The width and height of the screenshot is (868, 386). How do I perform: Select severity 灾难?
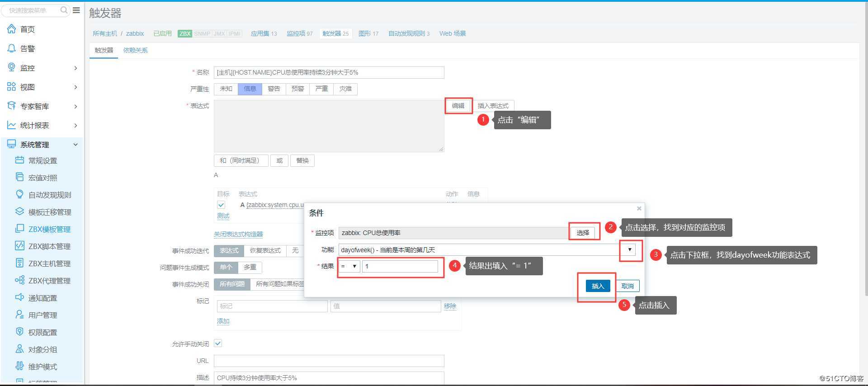click(345, 89)
